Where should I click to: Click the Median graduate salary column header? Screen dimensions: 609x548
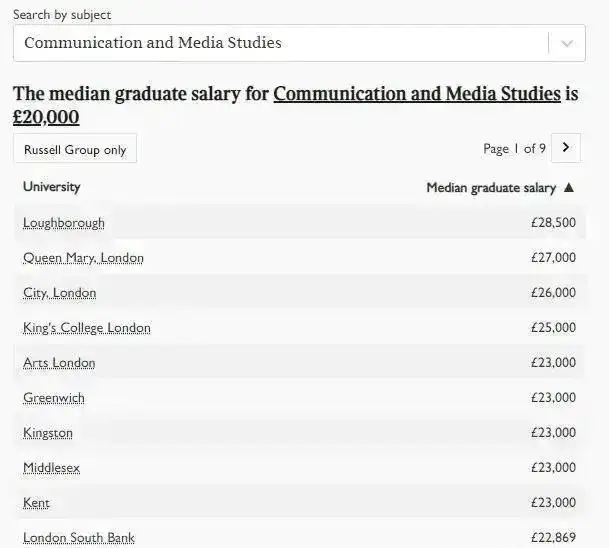coord(491,188)
